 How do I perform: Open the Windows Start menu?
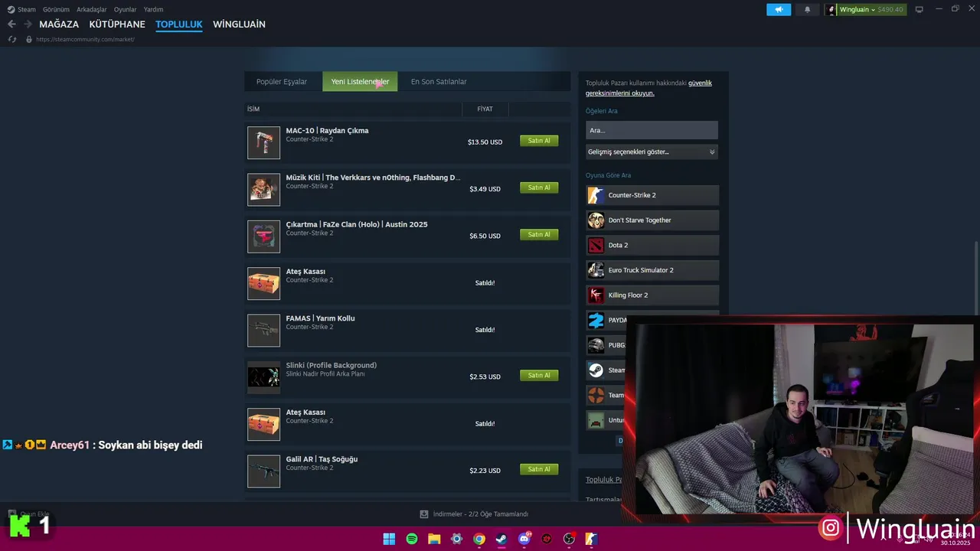(389, 539)
